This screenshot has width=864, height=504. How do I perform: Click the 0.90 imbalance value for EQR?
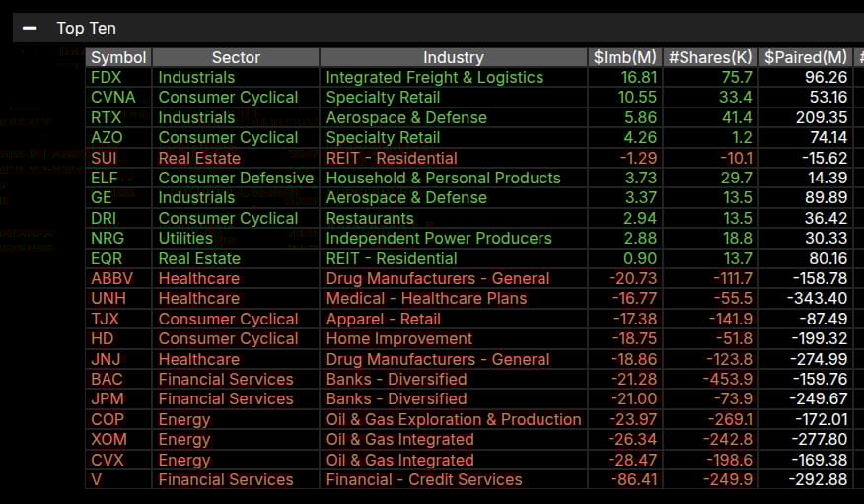click(x=625, y=258)
